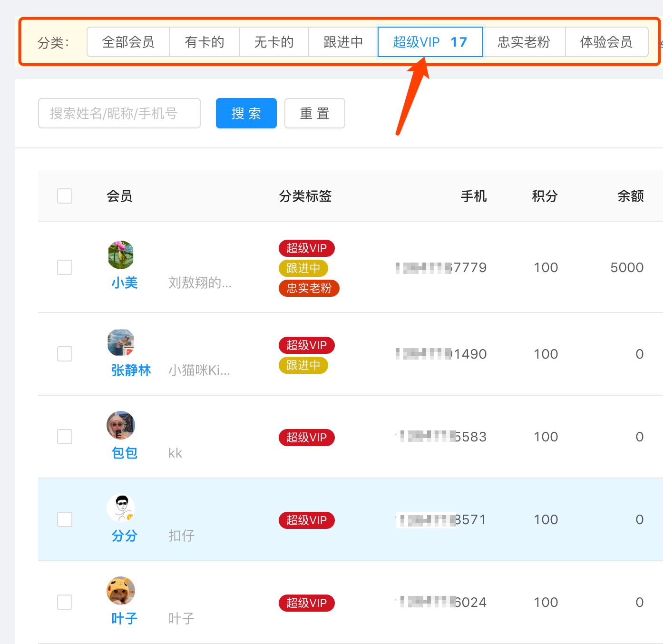The image size is (663, 644).
Task: Select the checkbox for member 叶子
Action: click(65, 602)
